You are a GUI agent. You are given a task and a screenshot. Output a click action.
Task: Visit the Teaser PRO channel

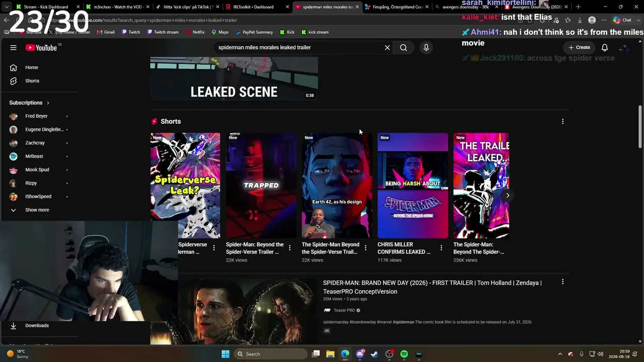point(344,311)
